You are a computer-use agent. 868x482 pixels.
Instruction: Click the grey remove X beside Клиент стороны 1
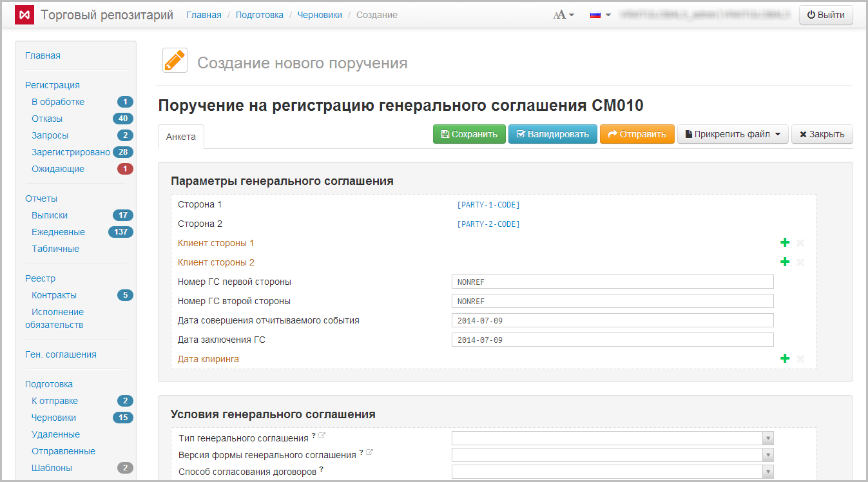tap(800, 243)
